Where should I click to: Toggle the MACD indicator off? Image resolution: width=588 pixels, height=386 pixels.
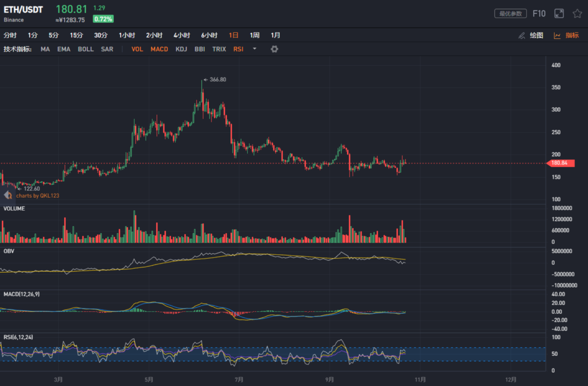(159, 49)
